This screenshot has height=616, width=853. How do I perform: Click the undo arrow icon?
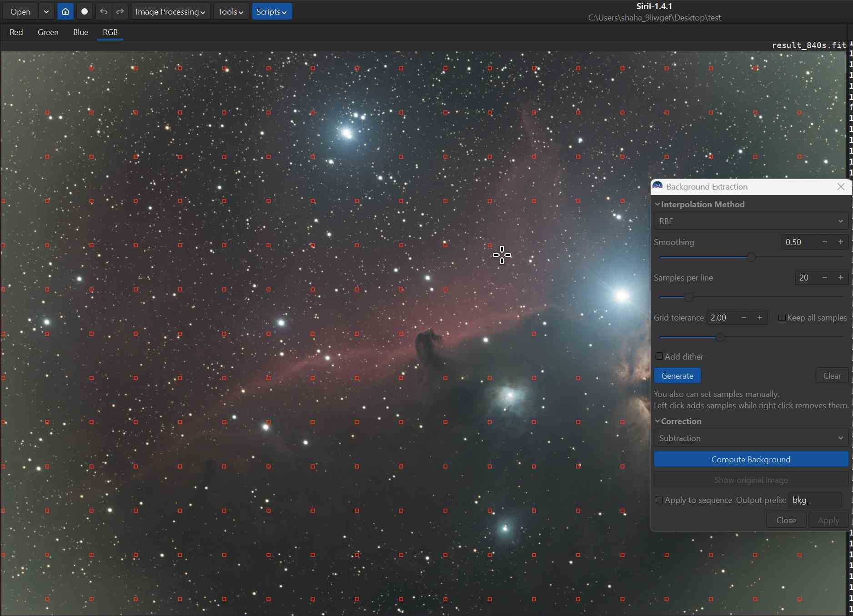pos(104,12)
